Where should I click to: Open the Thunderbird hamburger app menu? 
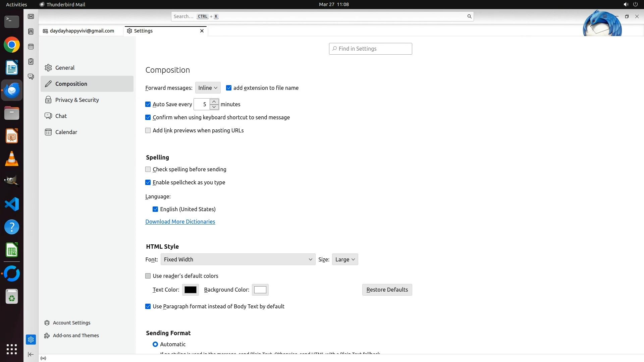pos(605,16)
